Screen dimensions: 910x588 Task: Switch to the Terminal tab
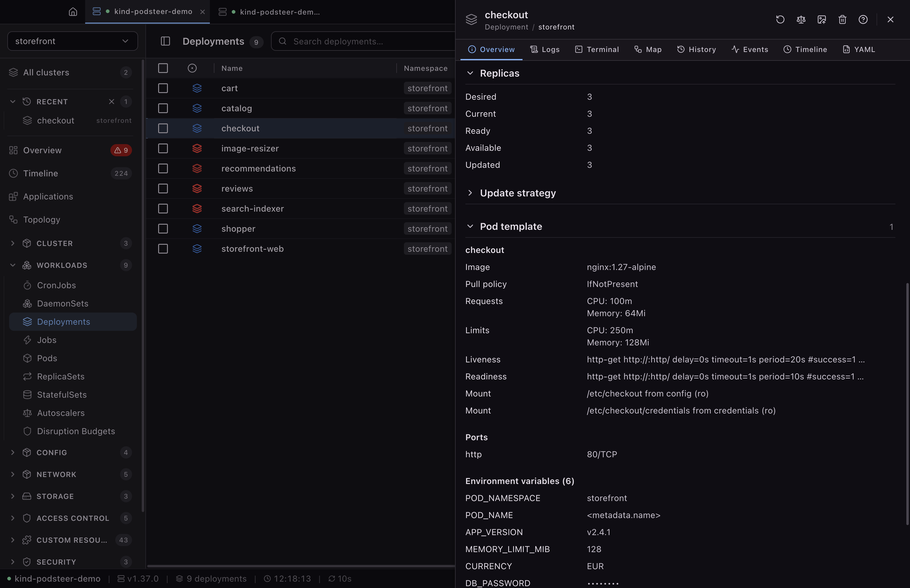597,50
